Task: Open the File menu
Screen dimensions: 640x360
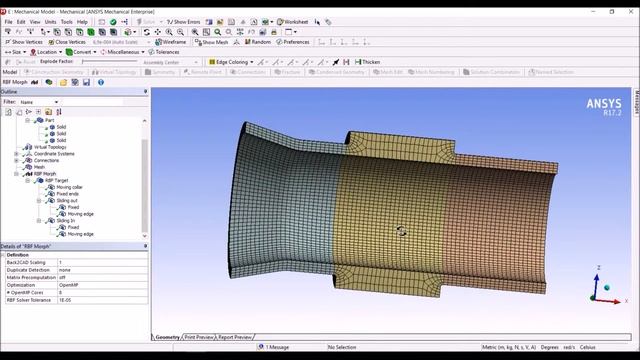Action: coord(9,22)
